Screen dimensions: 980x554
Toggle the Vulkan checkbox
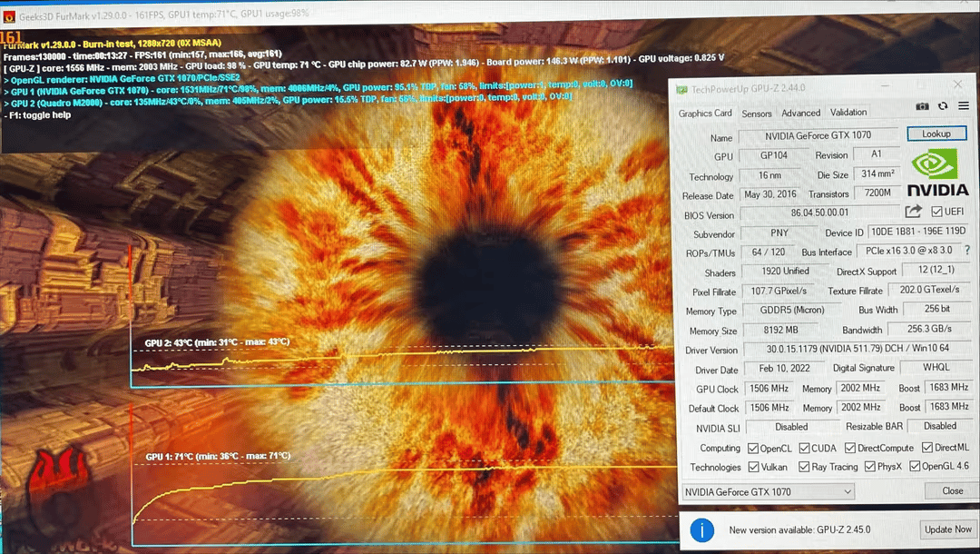(754, 467)
